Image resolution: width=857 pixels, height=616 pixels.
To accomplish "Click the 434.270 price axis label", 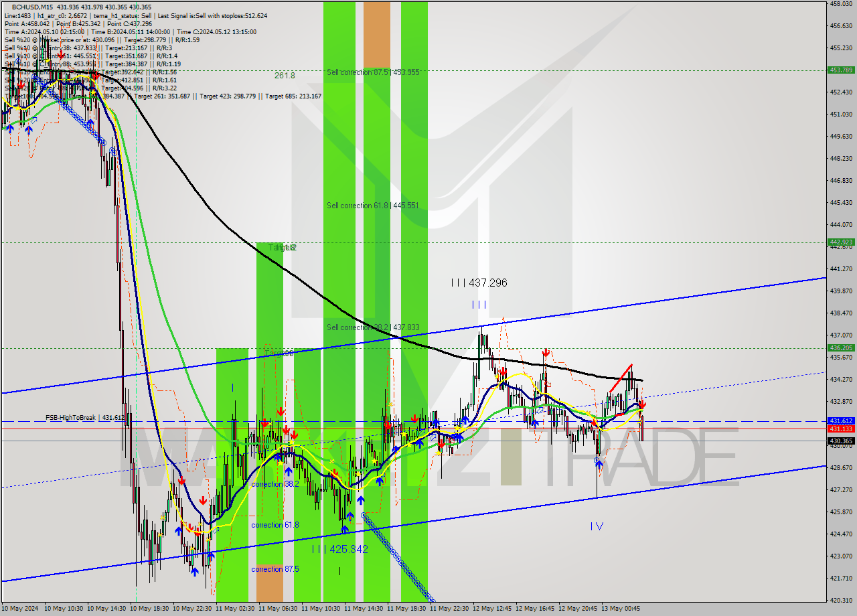I will coord(841,380).
